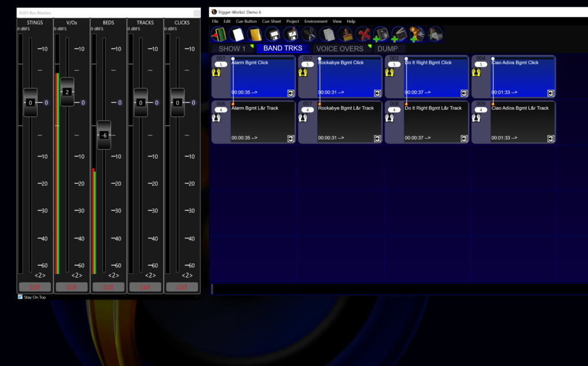Click the <2> output label under CLICKS
Screen dimensions: 588x366
click(187, 275)
